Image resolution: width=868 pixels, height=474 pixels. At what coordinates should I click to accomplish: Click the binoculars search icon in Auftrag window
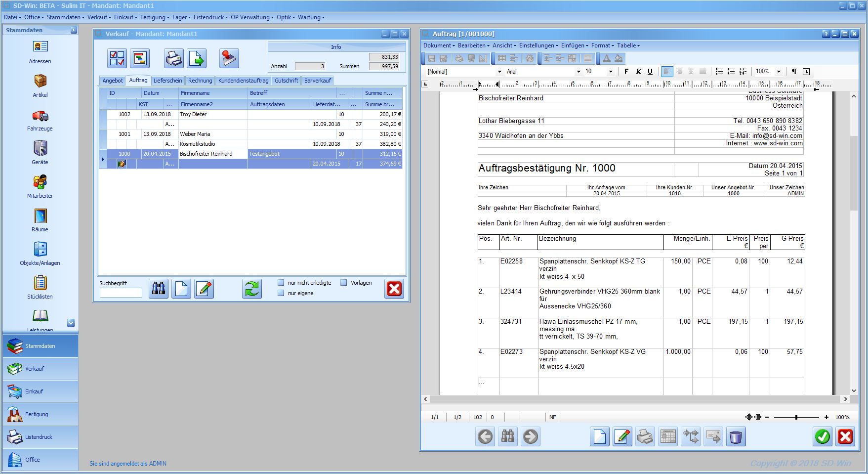508,437
